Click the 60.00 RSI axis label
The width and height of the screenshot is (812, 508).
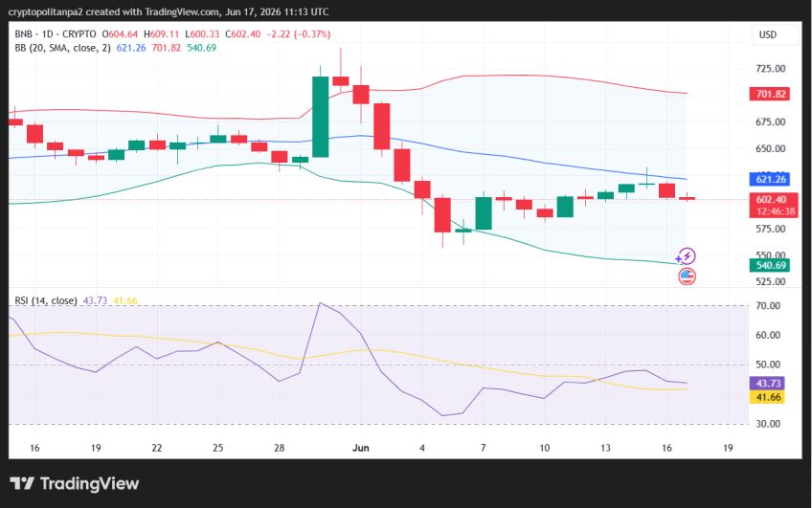click(768, 335)
